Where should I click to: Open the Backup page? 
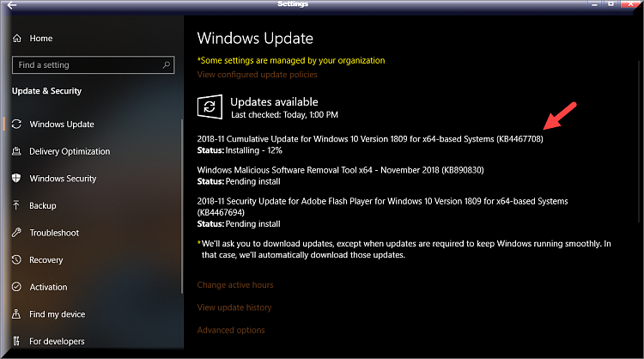pyautogui.click(x=43, y=205)
